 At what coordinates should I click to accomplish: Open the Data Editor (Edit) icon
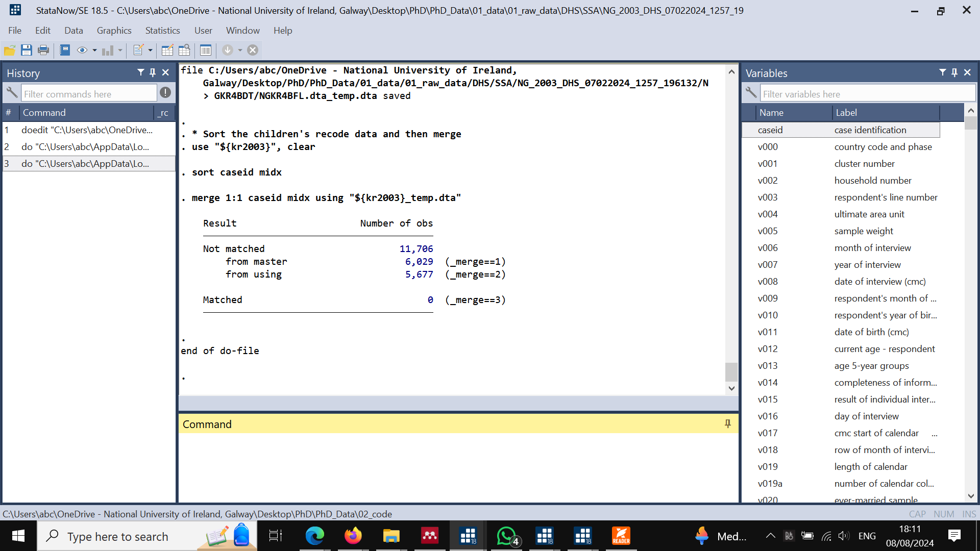point(167,50)
